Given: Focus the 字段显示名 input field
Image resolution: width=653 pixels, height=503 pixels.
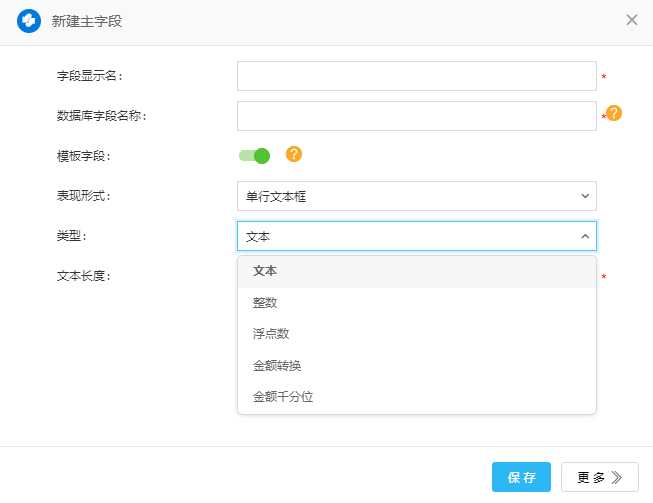Looking at the screenshot, I should click(x=416, y=76).
